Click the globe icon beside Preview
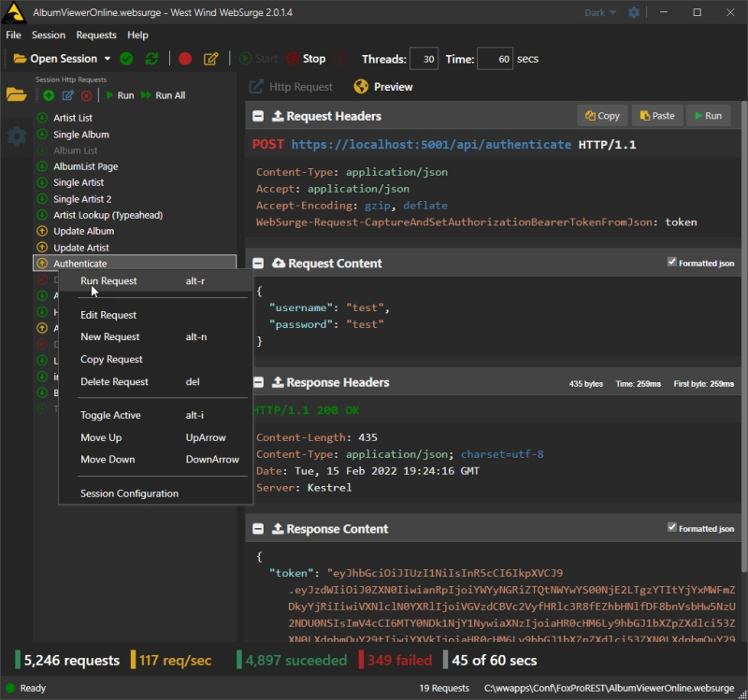Viewport: 748px width, 700px height. tap(361, 86)
